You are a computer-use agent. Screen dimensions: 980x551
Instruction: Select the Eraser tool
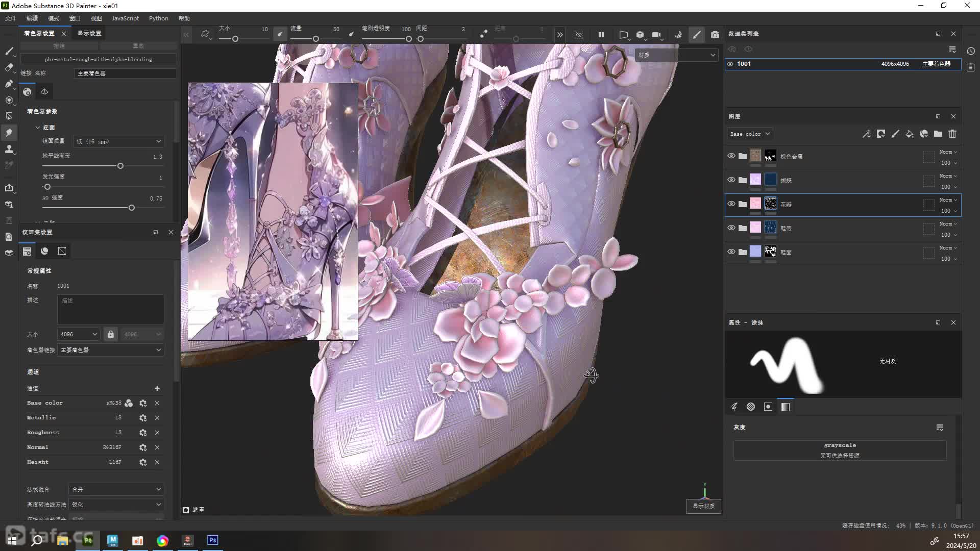click(9, 67)
